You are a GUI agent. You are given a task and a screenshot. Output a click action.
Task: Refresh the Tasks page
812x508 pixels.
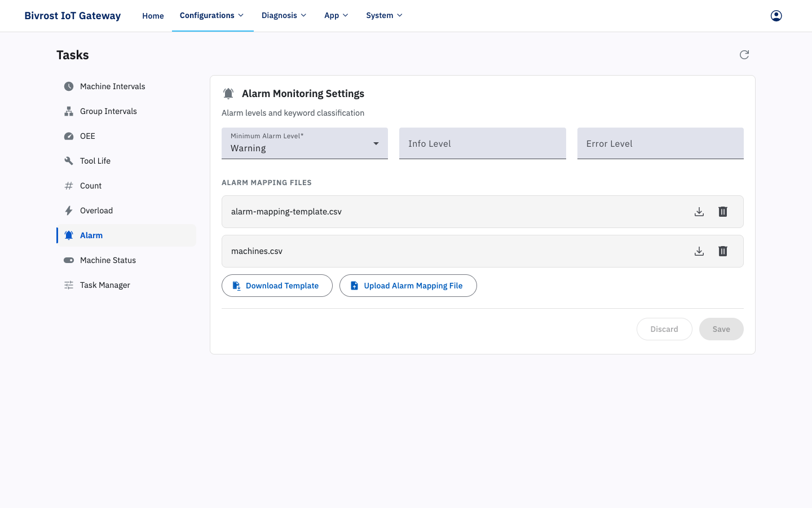(x=744, y=55)
